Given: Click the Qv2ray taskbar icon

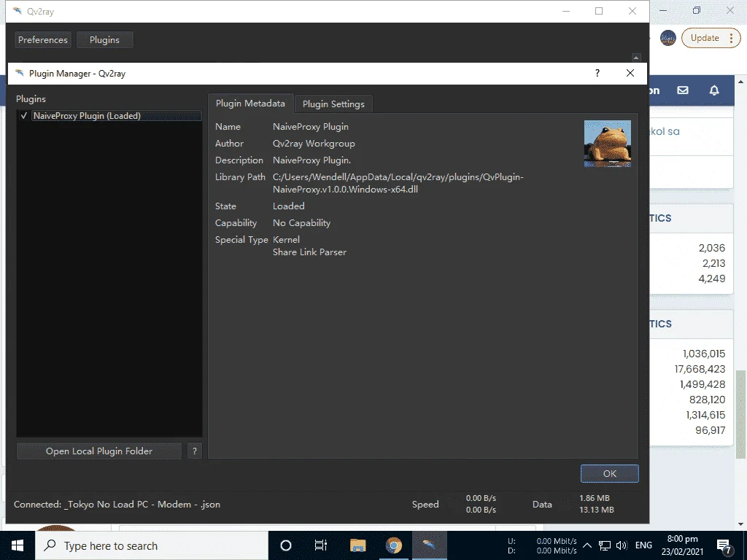Looking at the screenshot, I should (x=429, y=545).
